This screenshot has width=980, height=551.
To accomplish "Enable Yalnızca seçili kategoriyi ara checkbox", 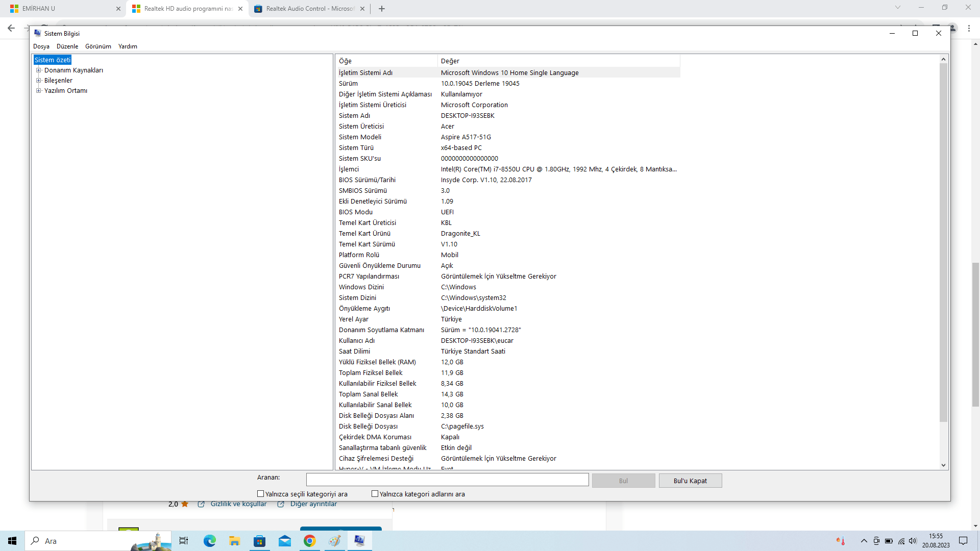I will click(261, 494).
